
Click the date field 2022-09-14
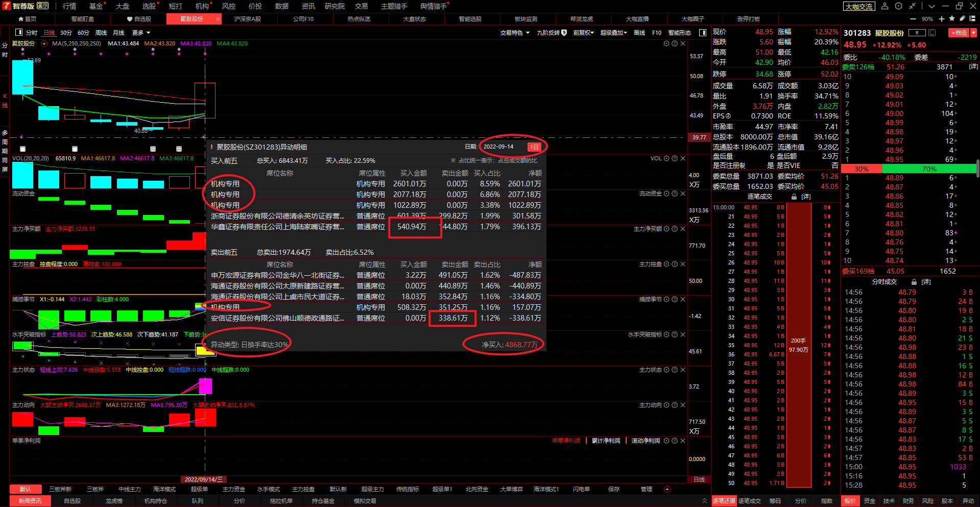(x=498, y=147)
